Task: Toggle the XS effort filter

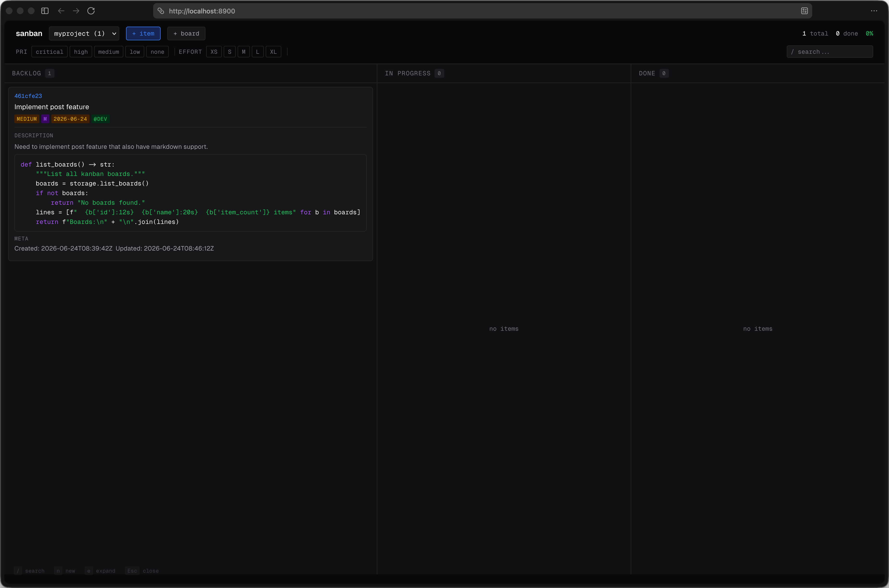Action: tap(214, 52)
